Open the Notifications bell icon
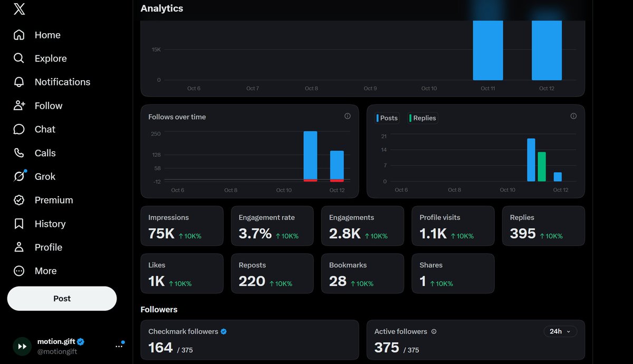Viewport: 633px width, 364px height. pyautogui.click(x=19, y=82)
